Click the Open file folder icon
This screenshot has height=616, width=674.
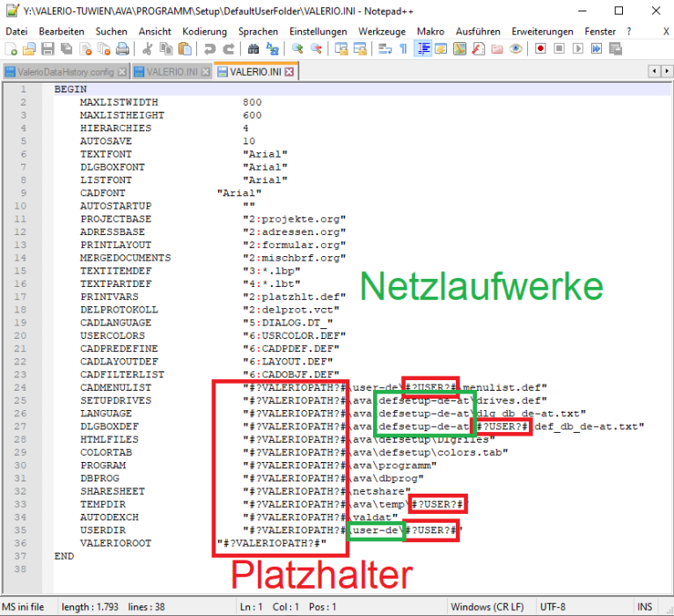[x=29, y=49]
